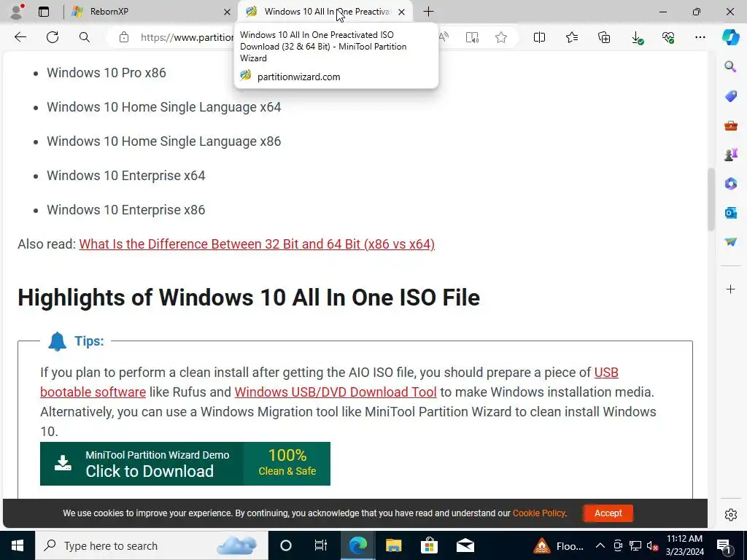Open sidebar Games chess icon
The height and width of the screenshot is (560, 747).
(x=730, y=155)
